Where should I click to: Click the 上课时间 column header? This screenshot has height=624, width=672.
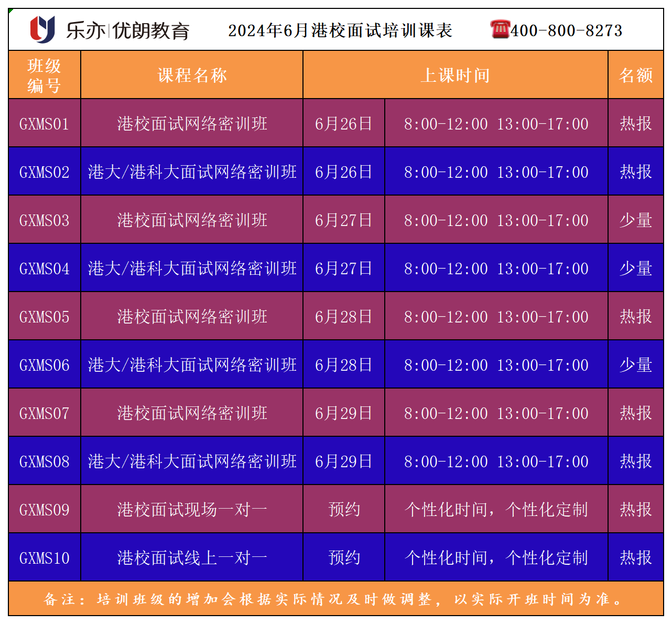pyautogui.click(x=455, y=76)
